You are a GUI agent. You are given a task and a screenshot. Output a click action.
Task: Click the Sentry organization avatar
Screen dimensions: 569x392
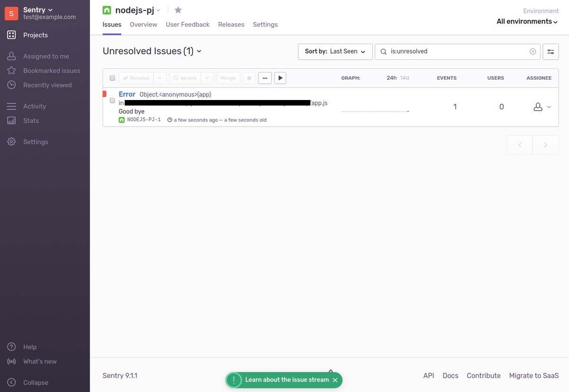pyautogui.click(x=11, y=13)
